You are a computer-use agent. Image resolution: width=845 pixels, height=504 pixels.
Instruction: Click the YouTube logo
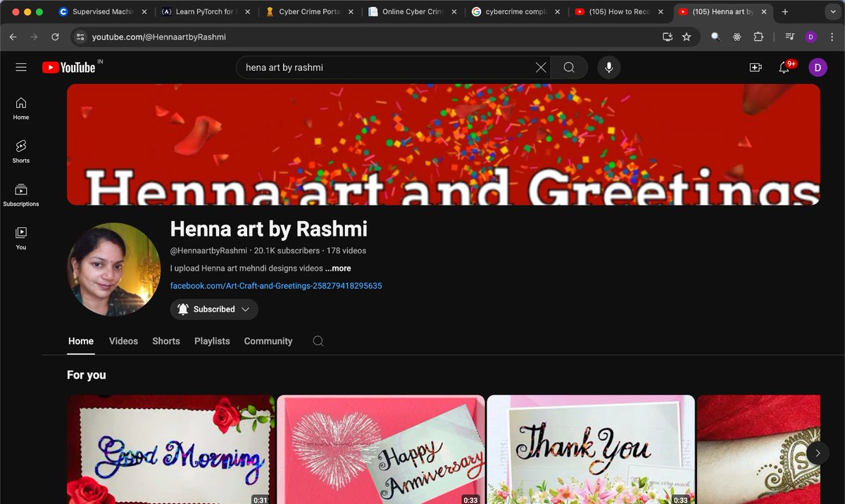point(68,68)
